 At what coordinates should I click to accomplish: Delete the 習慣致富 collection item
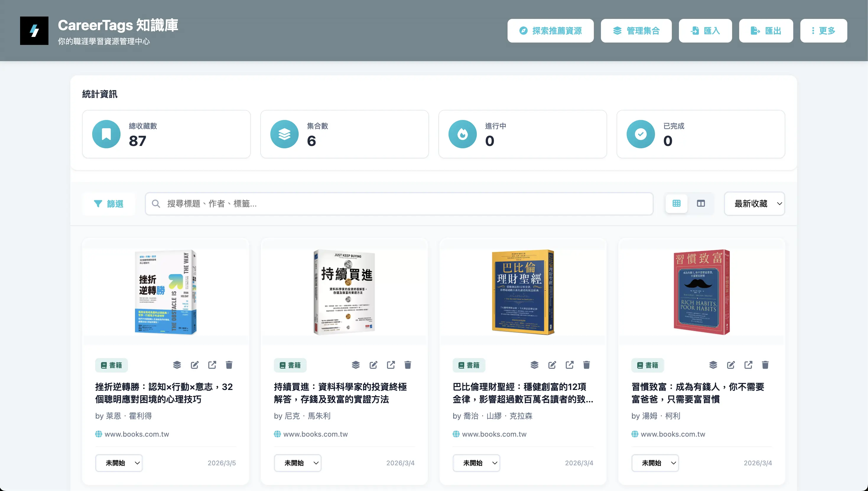[x=765, y=365]
